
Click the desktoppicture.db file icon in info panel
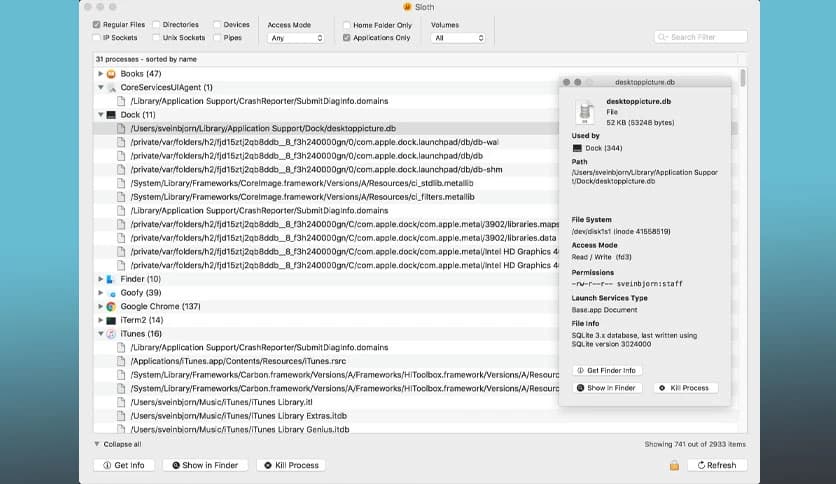tap(586, 110)
